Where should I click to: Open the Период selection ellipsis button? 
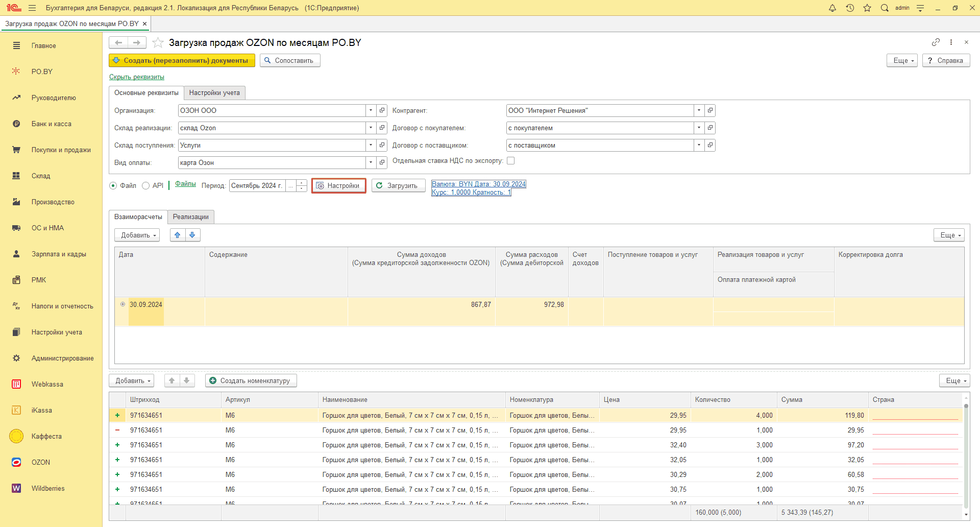[x=291, y=185]
